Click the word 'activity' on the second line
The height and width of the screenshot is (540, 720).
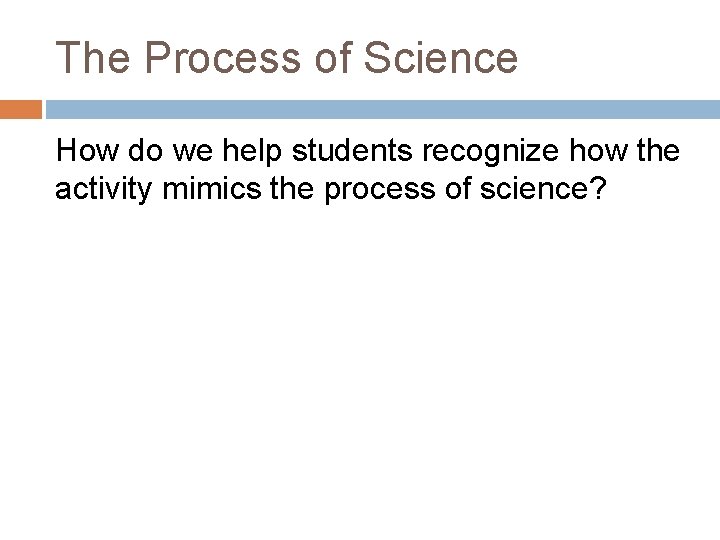103,190
